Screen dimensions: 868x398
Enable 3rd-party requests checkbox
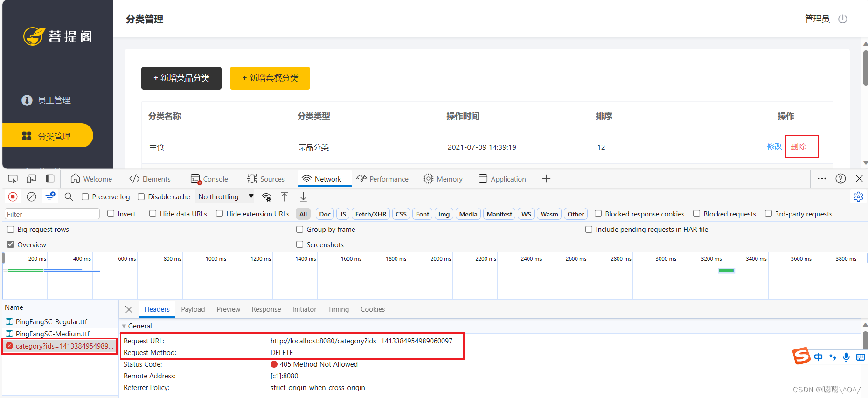click(x=768, y=214)
